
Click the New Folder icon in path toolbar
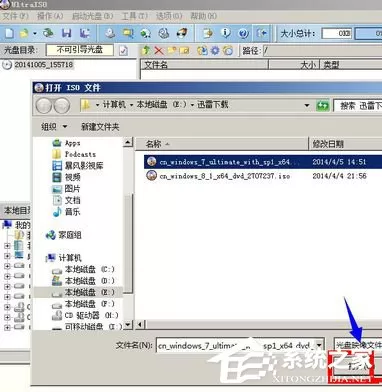(172, 51)
